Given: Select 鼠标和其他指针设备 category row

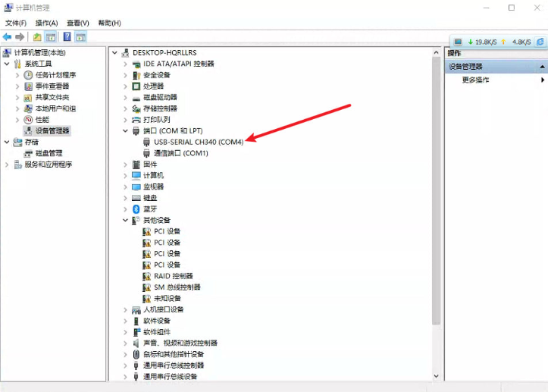Looking at the screenshot, I should pos(174,355).
